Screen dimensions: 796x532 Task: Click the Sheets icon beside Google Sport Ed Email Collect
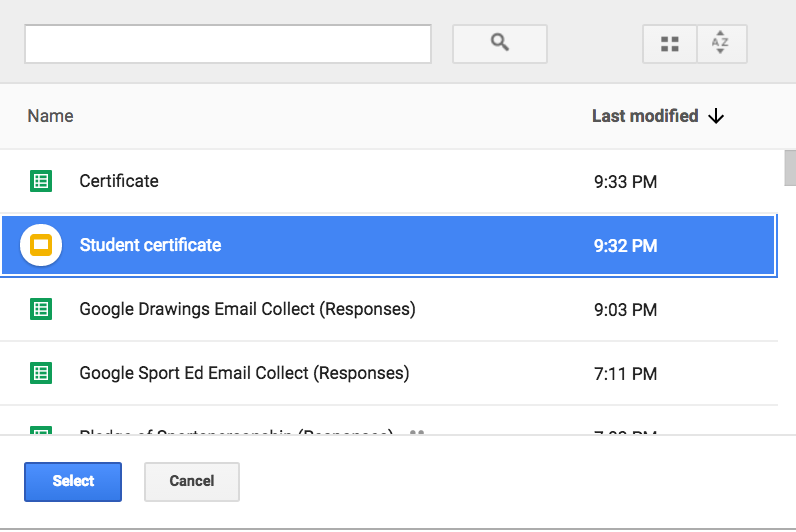(41, 373)
